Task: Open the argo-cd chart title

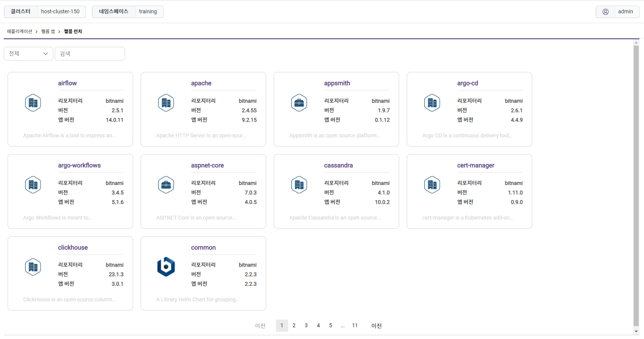Action: (x=468, y=83)
